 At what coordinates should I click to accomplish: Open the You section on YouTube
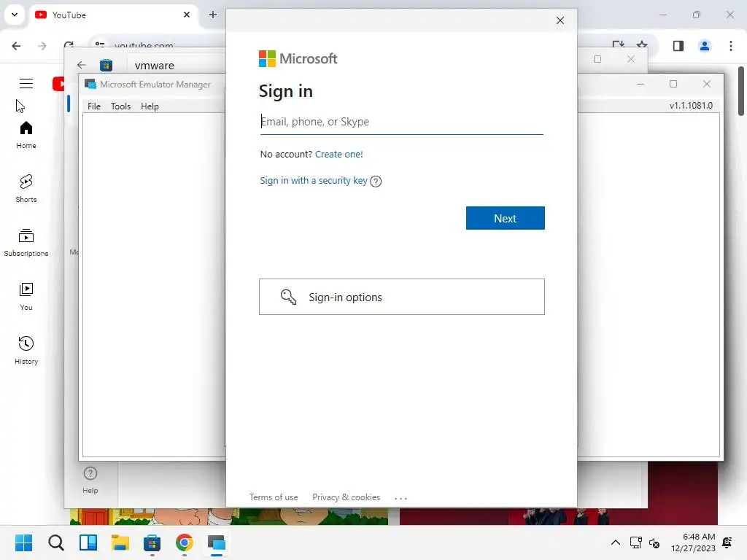pos(26,297)
